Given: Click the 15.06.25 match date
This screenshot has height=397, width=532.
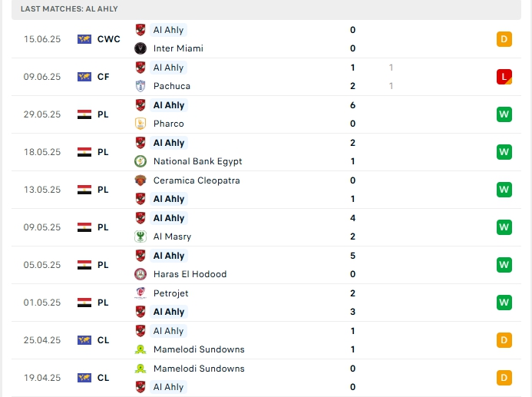Looking at the screenshot, I should point(42,39).
